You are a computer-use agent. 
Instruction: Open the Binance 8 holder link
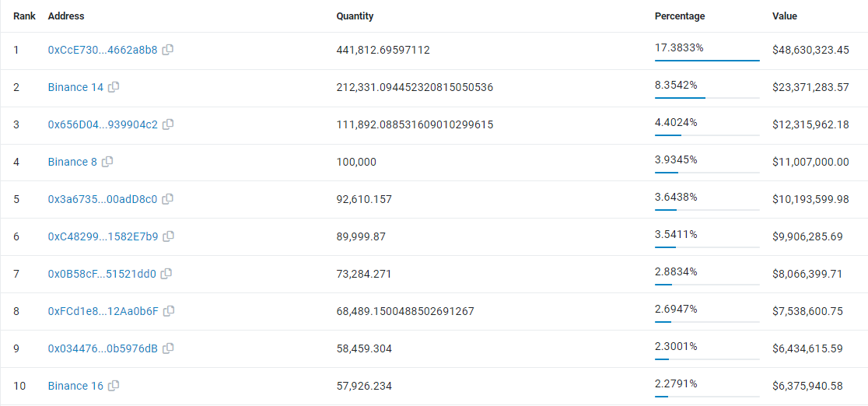click(x=72, y=163)
